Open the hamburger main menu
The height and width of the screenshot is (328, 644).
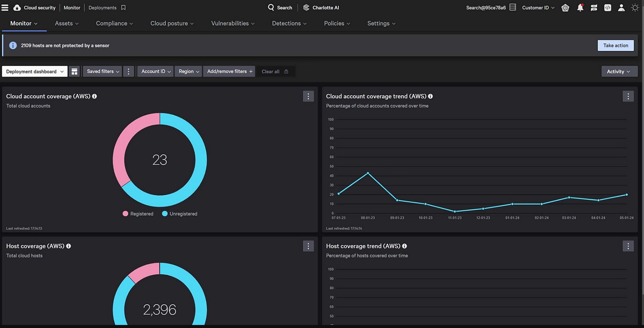(5, 7)
